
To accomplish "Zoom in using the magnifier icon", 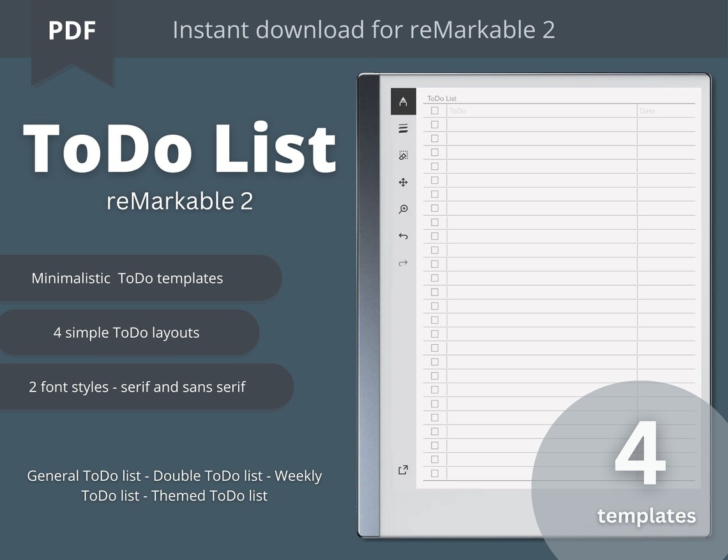I will pyautogui.click(x=403, y=209).
